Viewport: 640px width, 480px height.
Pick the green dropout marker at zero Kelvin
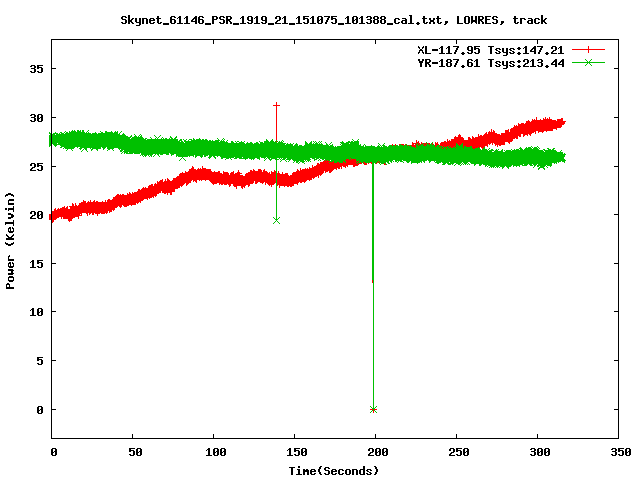pyautogui.click(x=373, y=409)
